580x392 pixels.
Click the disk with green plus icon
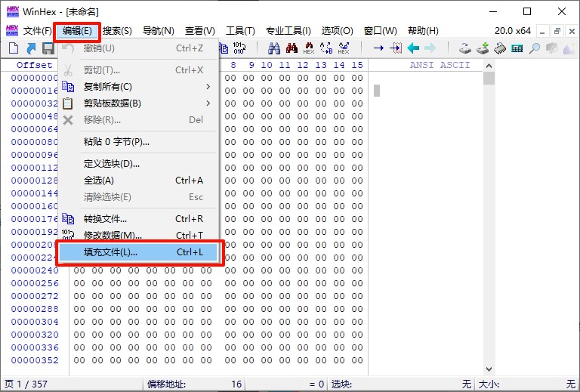(x=483, y=48)
